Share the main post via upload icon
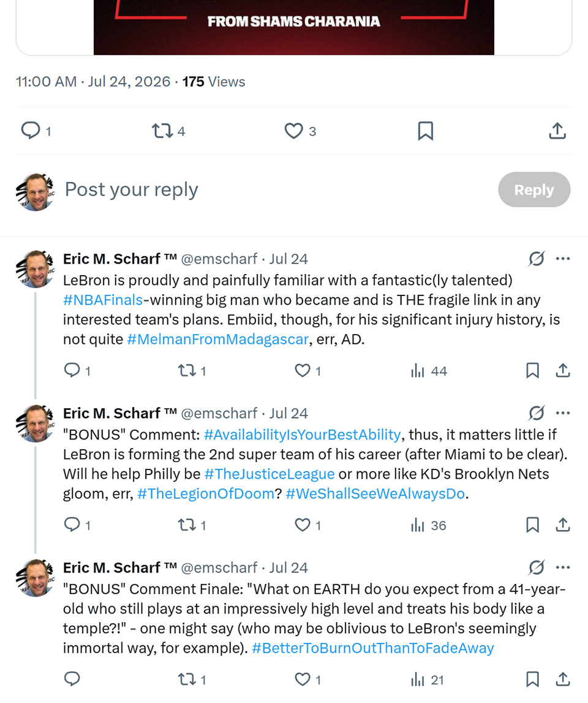The width and height of the screenshot is (588, 703). (557, 131)
